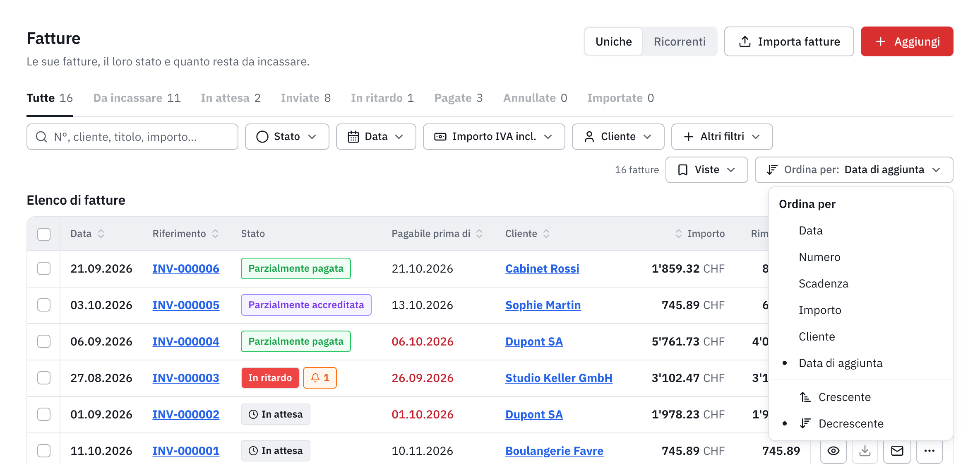Check the box for invoice INV-000005
The image size is (980, 464).
pos(44,305)
